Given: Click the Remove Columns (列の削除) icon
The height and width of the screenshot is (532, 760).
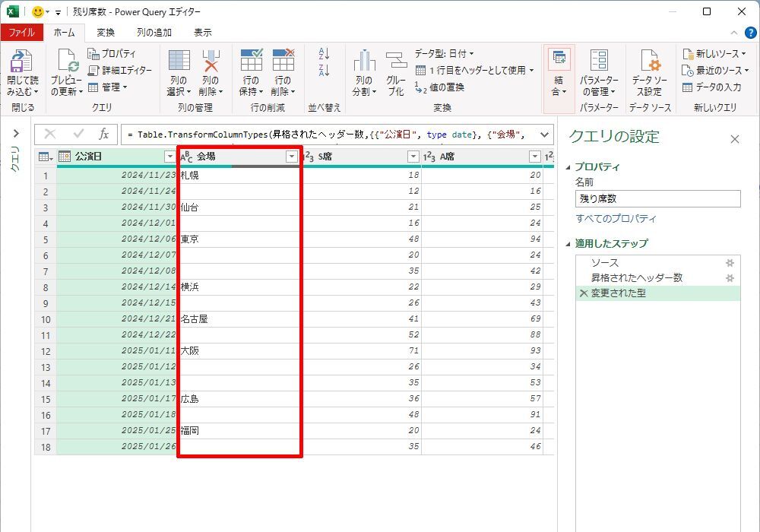Looking at the screenshot, I should pos(210,62).
